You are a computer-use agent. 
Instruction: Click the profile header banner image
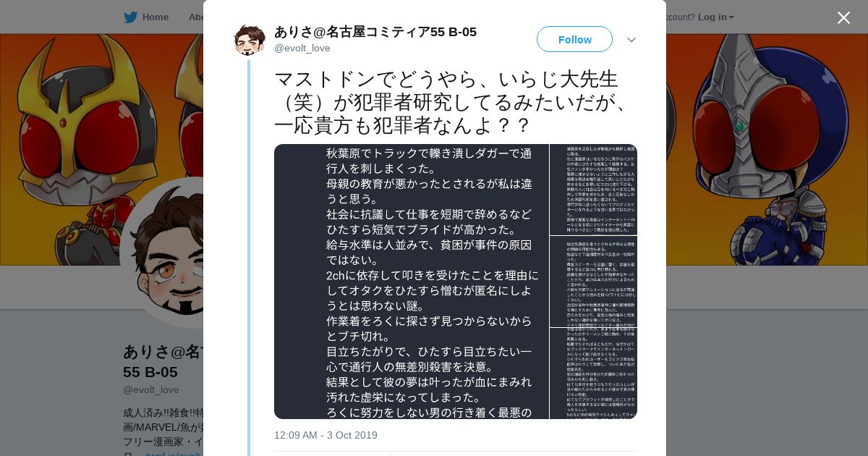(101, 150)
